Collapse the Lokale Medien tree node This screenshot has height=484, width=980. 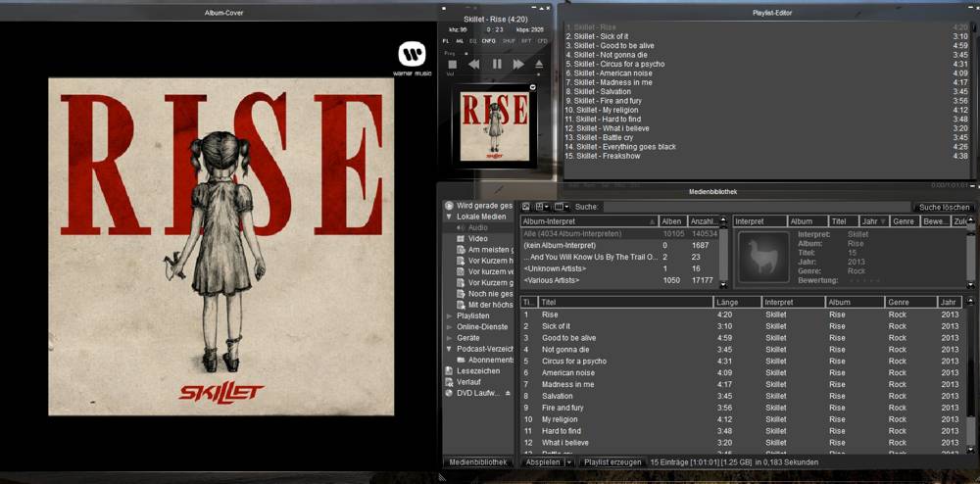pos(449,217)
